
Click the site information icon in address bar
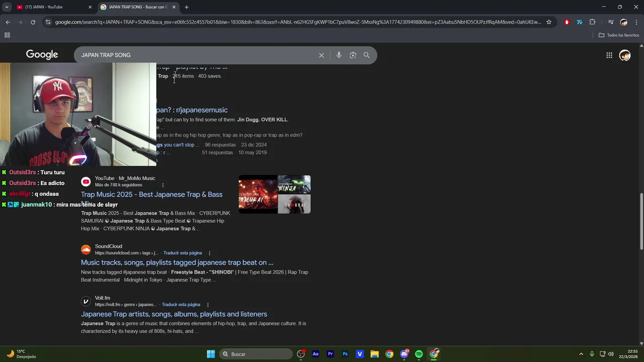tap(48, 22)
